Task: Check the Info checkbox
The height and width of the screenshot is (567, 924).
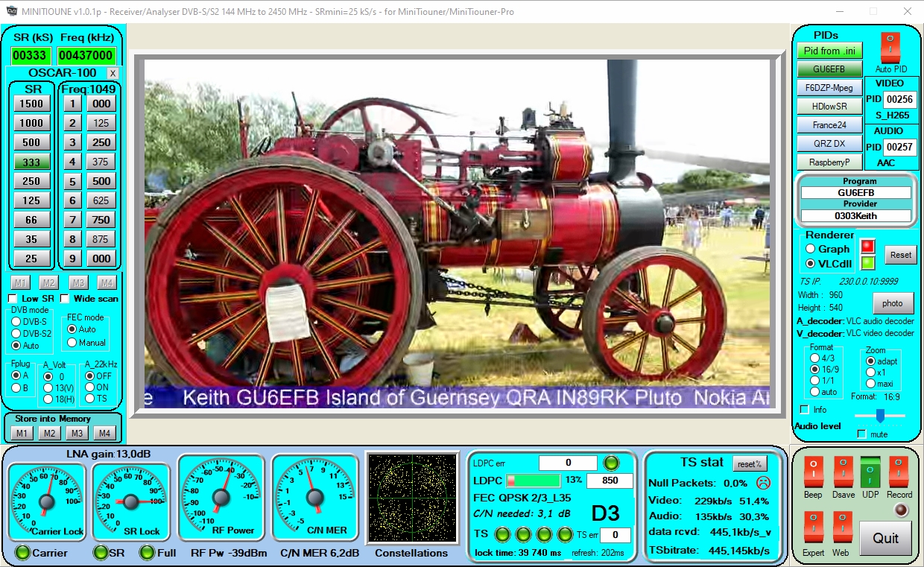Action: [804, 410]
